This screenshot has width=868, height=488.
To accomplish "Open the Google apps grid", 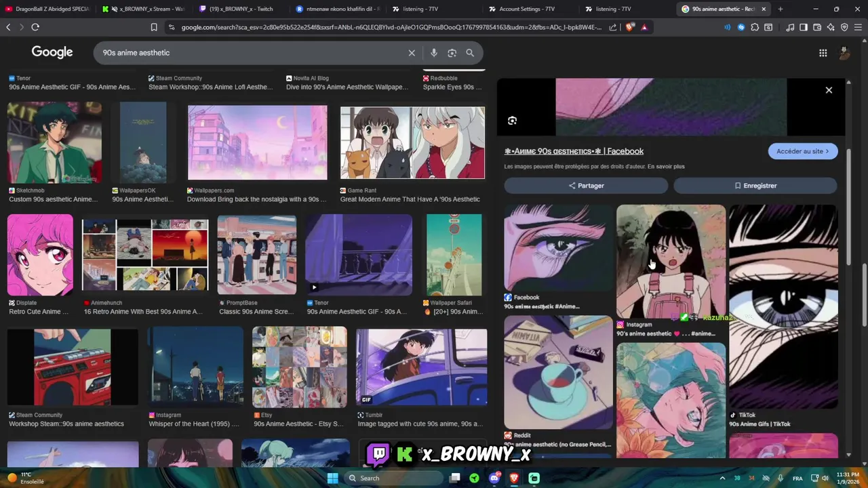I will [x=823, y=53].
